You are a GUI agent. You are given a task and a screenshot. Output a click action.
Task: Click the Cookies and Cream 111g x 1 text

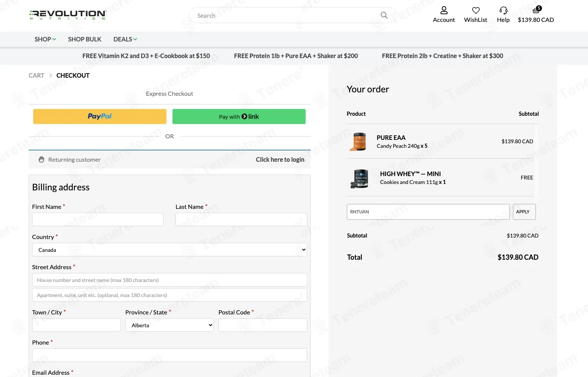point(413,182)
